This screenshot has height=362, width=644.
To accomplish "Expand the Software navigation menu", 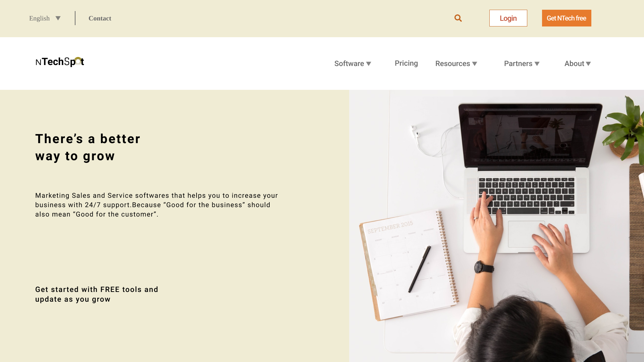I will coord(353,64).
